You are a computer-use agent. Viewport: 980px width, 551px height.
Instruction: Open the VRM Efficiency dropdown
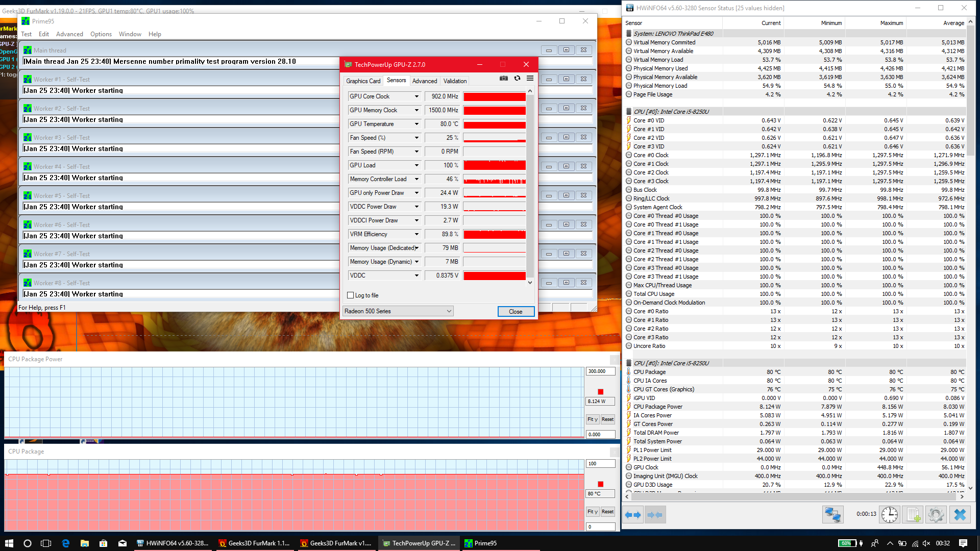tap(416, 234)
